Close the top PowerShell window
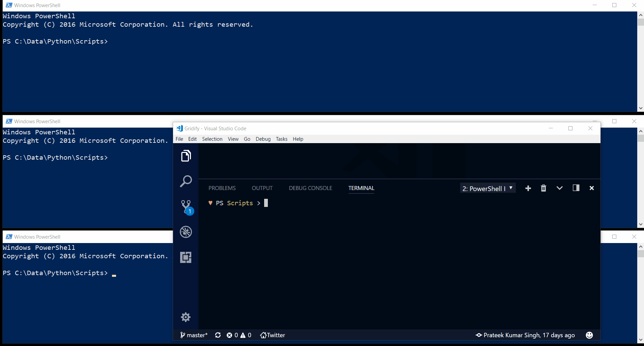The height and width of the screenshot is (346, 644). [634, 5]
